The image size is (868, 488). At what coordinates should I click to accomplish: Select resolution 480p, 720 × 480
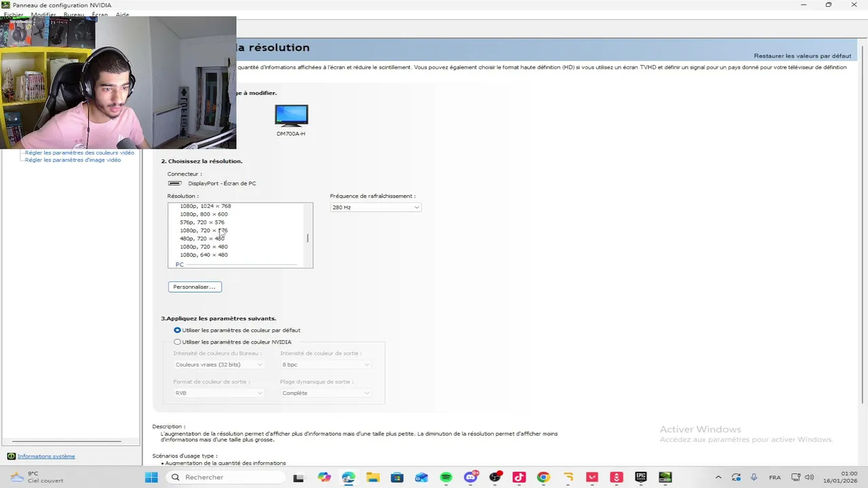[x=202, y=239]
